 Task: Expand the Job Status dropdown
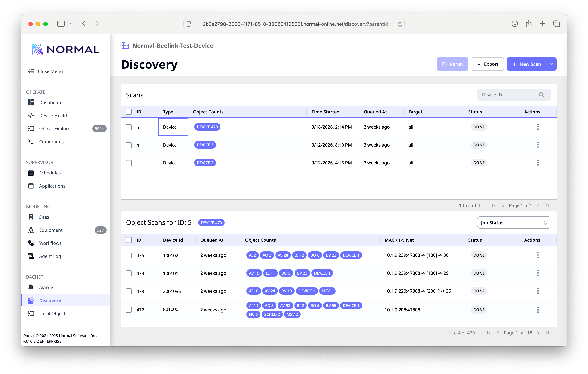click(514, 222)
